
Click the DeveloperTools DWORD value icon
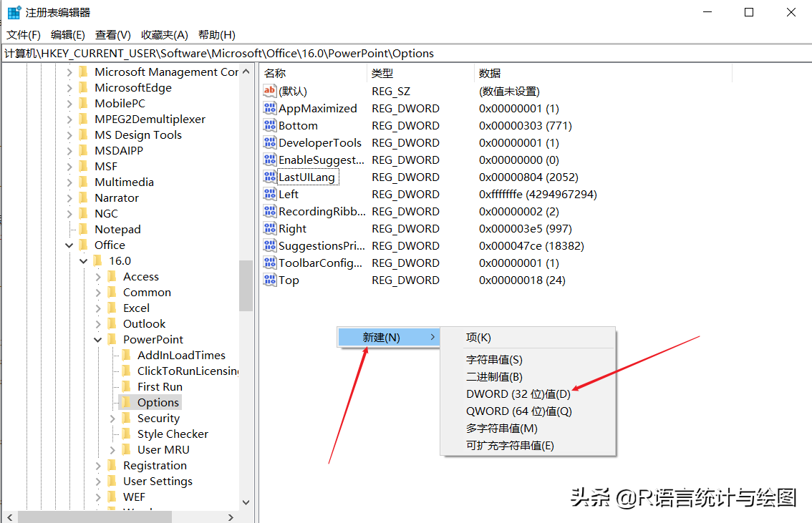pyautogui.click(x=270, y=142)
